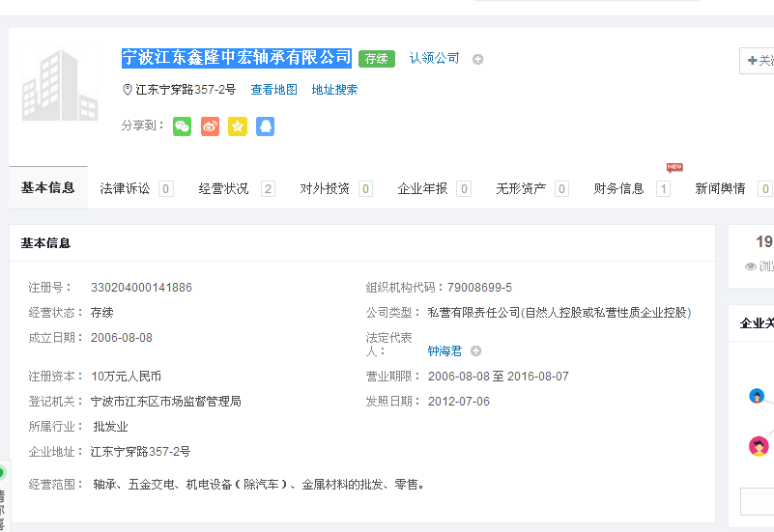This screenshot has height=532, width=774.
Task: Click 查看地图 link
Action: (x=273, y=90)
